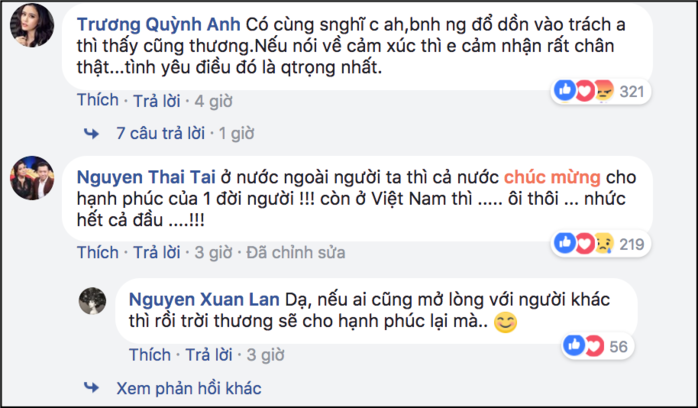Expand Xem phản hồi khác replies
698x408 pixels.
click(189, 388)
